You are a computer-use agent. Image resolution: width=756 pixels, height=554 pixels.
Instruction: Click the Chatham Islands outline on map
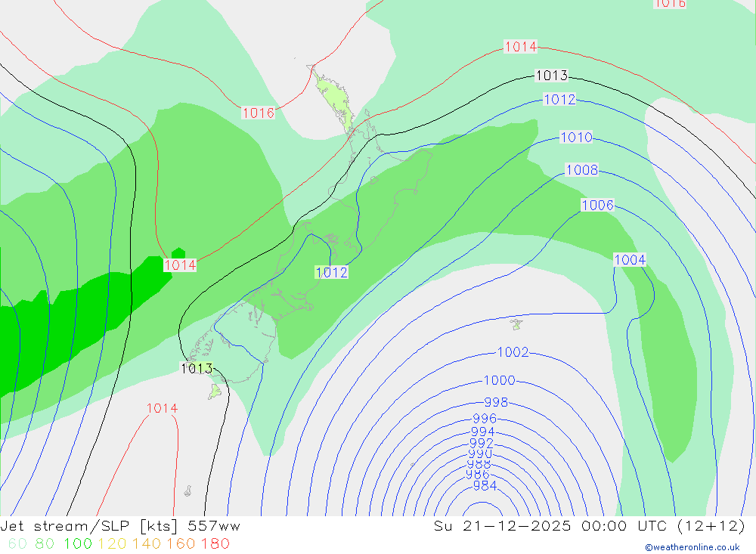click(x=516, y=324)
